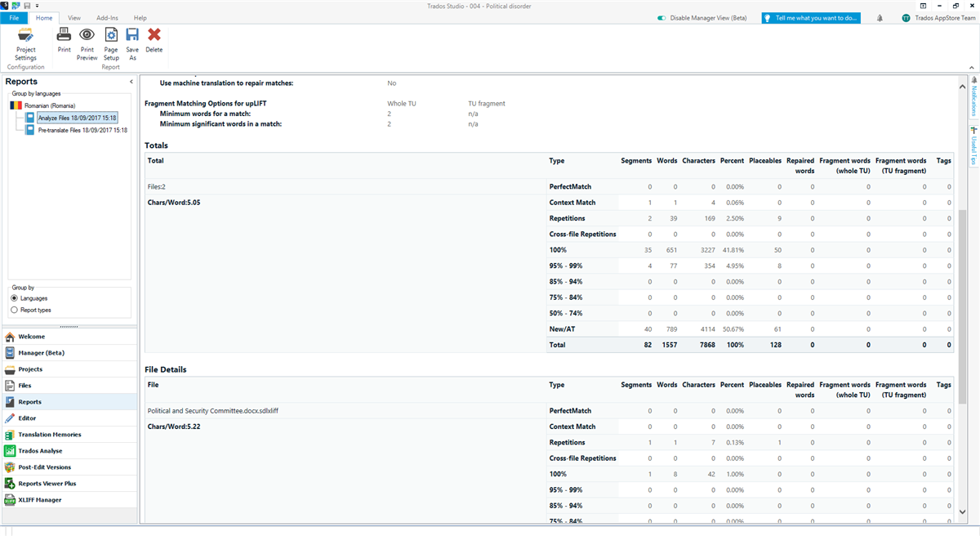The image size is (980, 536).
Task: Switch to the Home ribbon tab
Action: [x=44, y=17]
